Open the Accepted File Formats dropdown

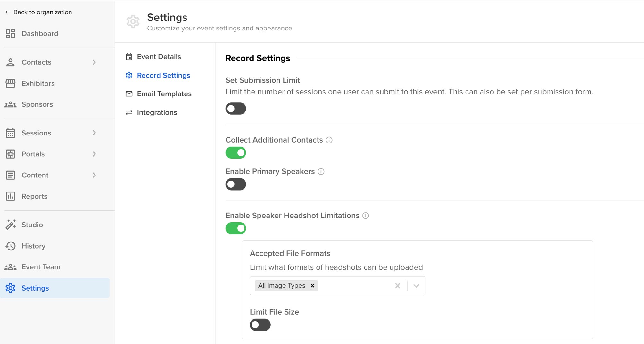[416, 285]
